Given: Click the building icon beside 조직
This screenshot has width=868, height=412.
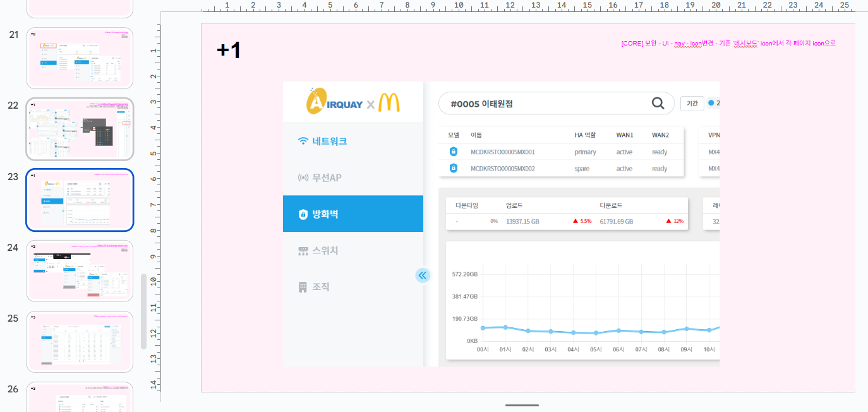Looking at the screenshot, I should point(303,287).
